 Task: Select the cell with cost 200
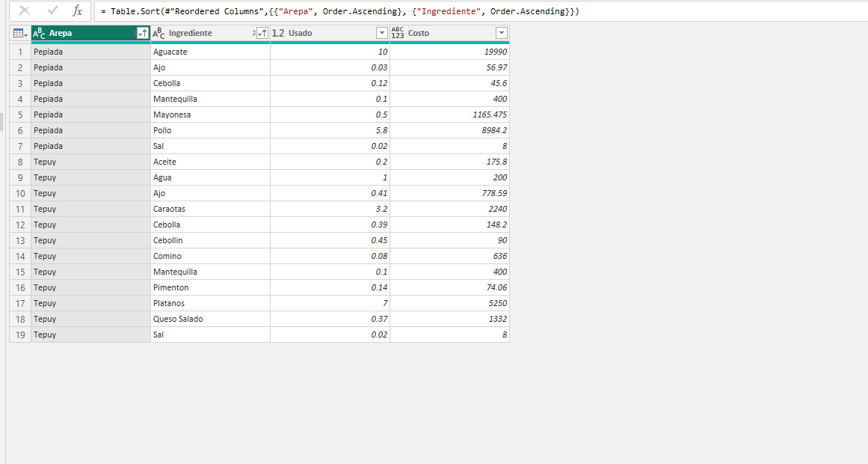tap(449, 177)
